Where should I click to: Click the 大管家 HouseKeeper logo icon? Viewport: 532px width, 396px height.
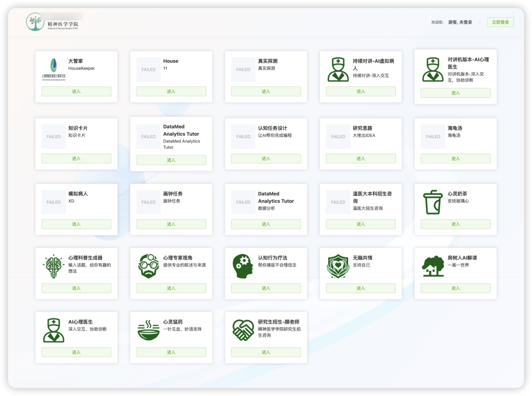pyautogui.click(x=54, y=69)
